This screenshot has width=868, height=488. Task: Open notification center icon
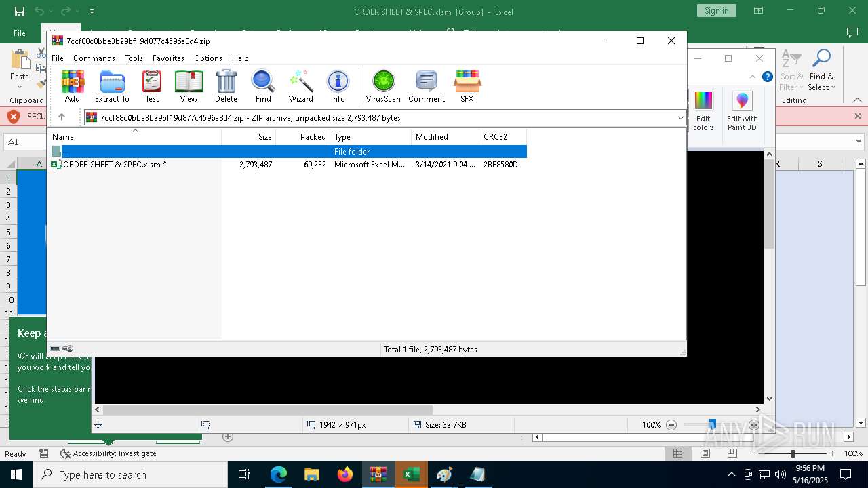[x=846, y=474]
